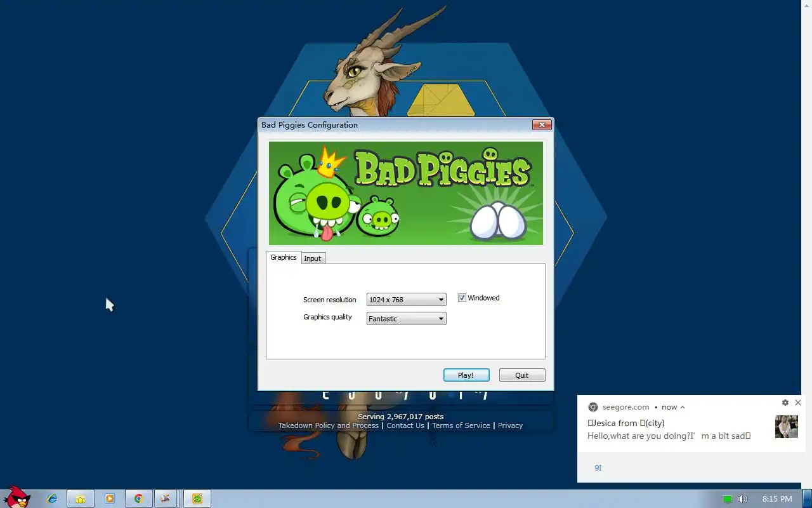This screenshot has width=812, height=508.
Task: Click the Show desktop strip
Action: [807, 498]
